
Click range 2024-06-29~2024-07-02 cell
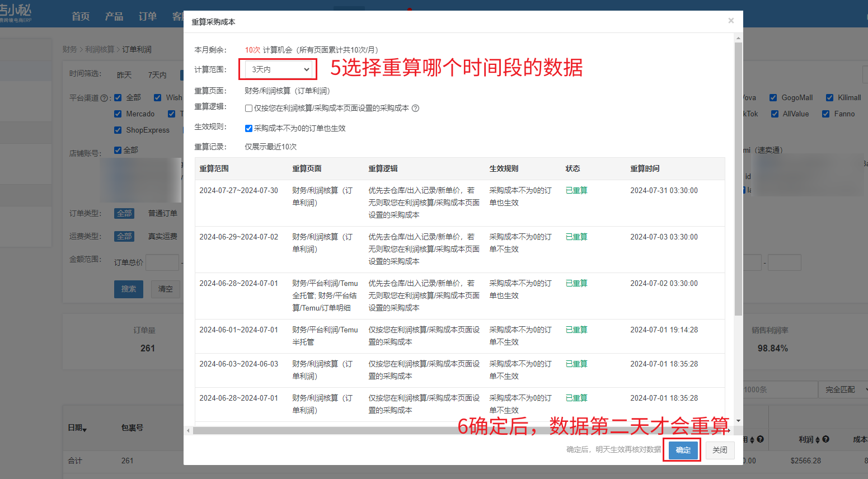coord(238,237)
